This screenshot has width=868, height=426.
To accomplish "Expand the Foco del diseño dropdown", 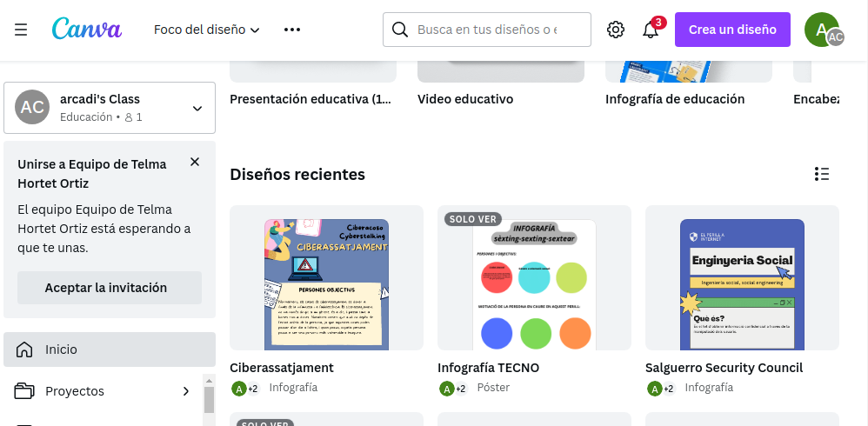I will coord(207,30).
